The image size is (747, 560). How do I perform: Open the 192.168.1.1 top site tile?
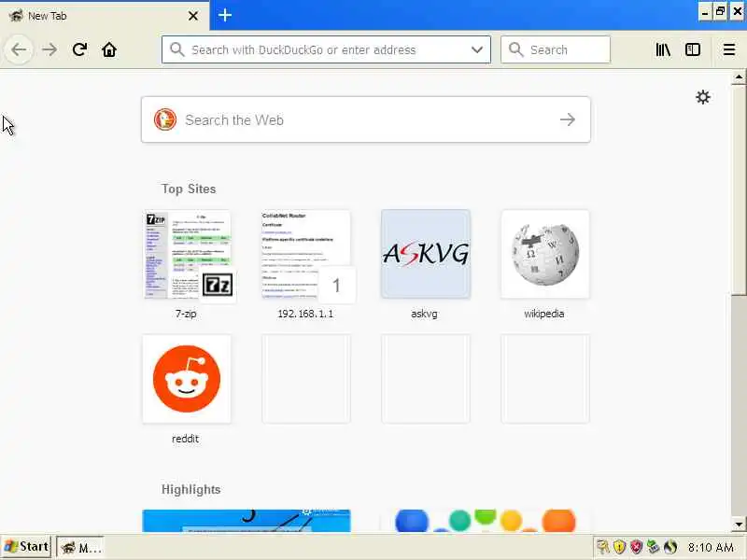click(306, 254)
